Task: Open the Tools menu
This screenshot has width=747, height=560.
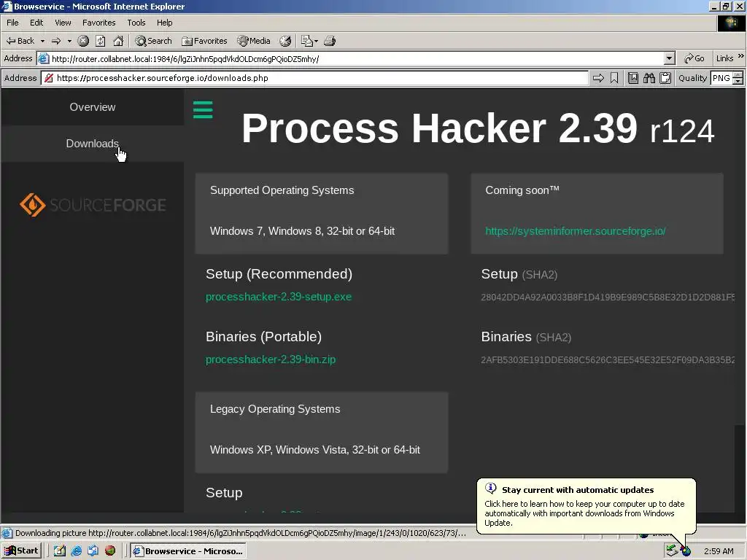Action: coord(136,23)
